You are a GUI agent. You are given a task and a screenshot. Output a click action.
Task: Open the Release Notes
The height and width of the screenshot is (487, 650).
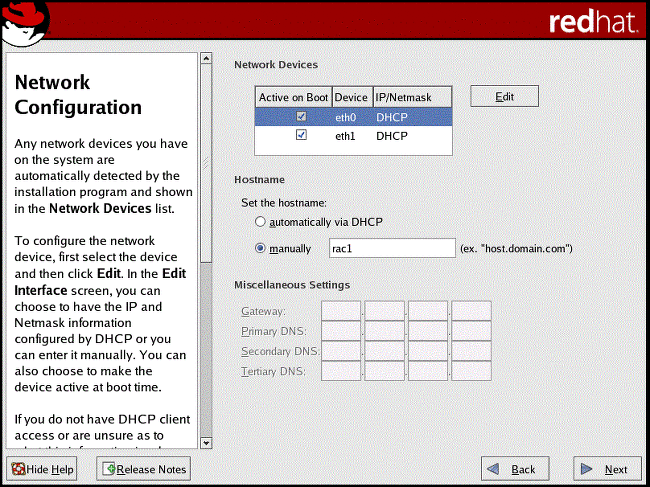point(143,469)
